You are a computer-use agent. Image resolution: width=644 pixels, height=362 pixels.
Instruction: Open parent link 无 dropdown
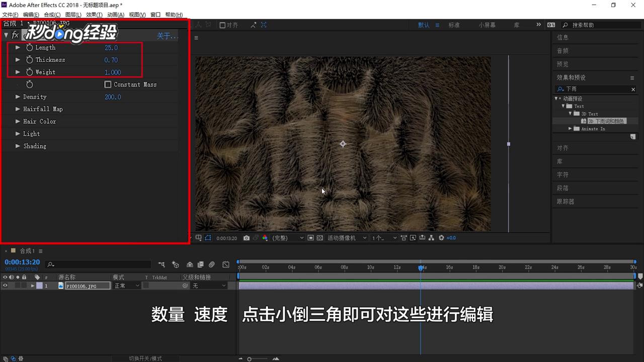pos(209,286)
